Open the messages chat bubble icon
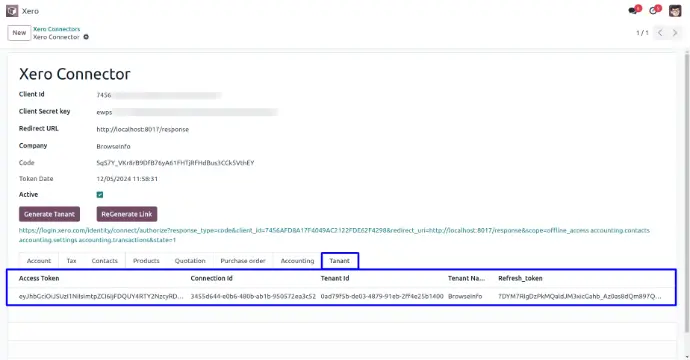This screenshot has height=360, width=690. tap(633, 11)
